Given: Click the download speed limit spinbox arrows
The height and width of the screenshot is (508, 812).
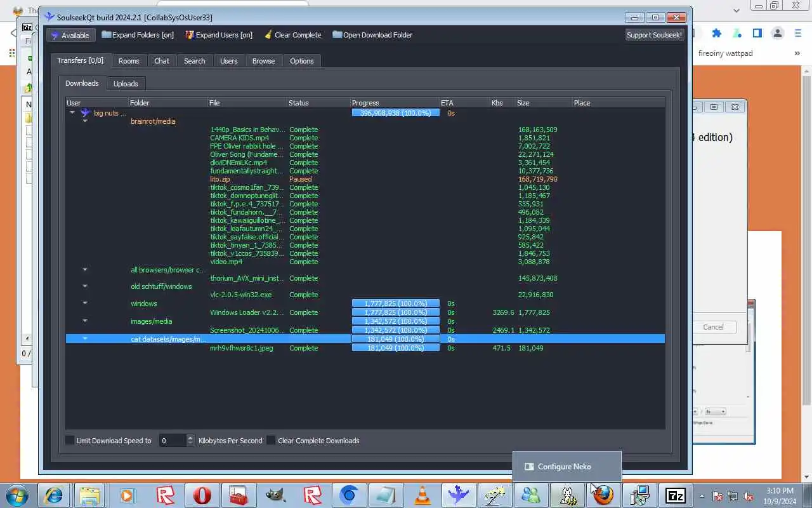Looking at the screenshot, I should 190,440.
